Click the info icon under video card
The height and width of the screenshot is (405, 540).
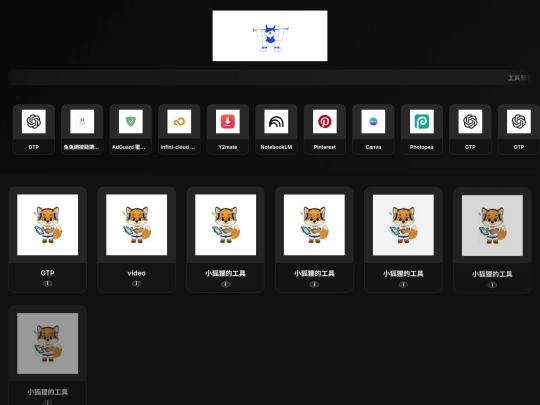[x=137, y=283]
